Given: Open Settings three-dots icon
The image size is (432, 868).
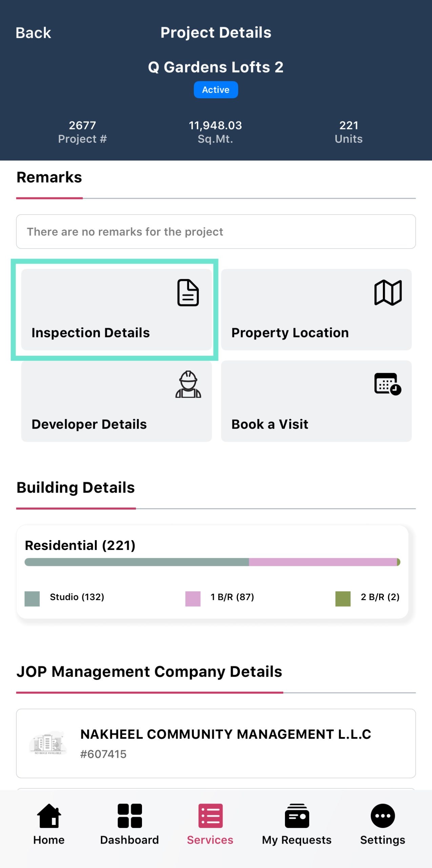Looking at the screenshot, I should 383,816.
